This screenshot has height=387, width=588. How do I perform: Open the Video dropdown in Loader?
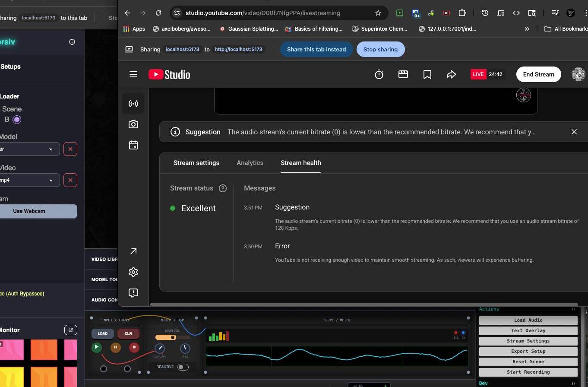pos(29,180)
